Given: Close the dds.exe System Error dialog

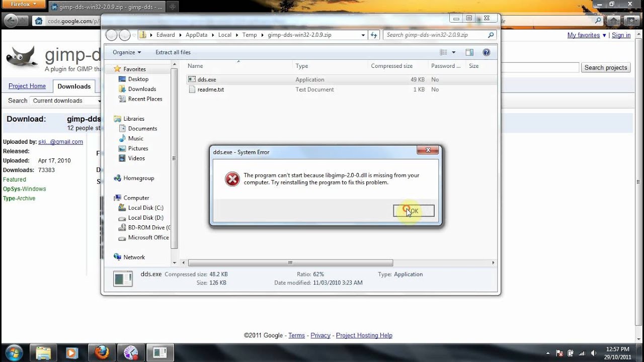Looking at the screenshot, I should click(428, 150).
